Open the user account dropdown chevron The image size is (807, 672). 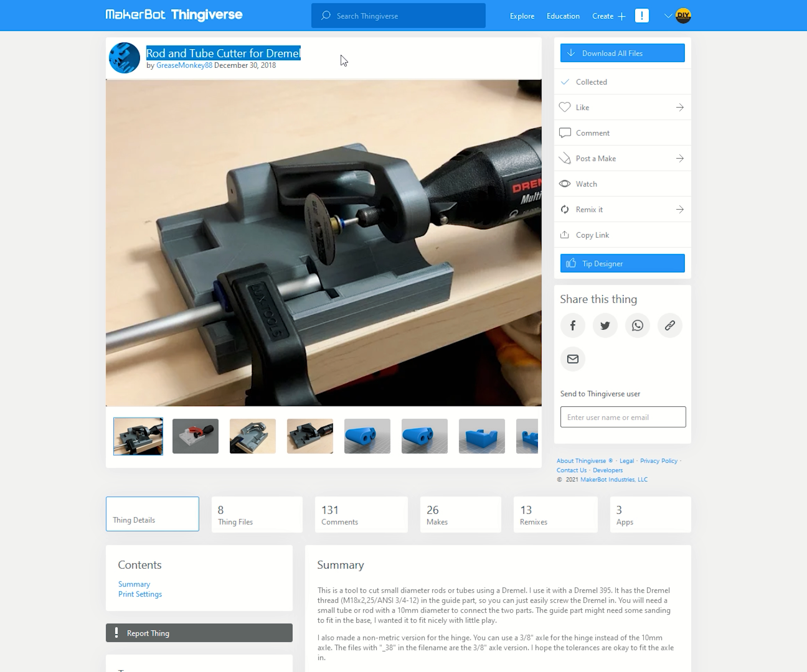pyautogui.click(x=668, y=16)
